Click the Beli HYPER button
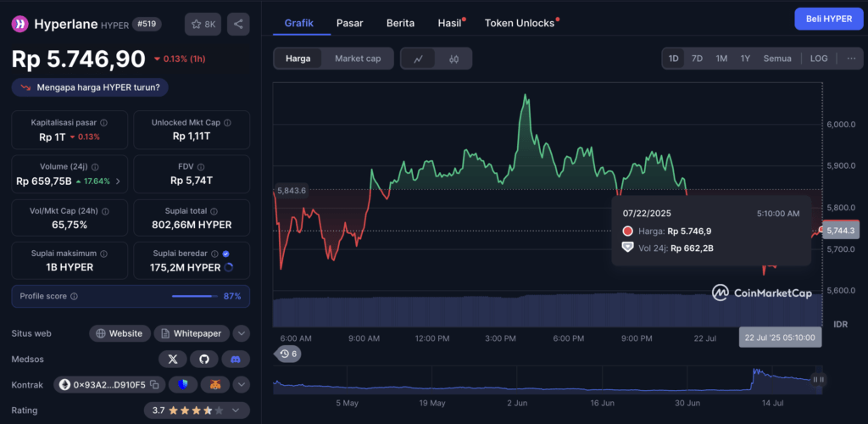Screen dimensions: 868x424 click(x=829, y=19)
